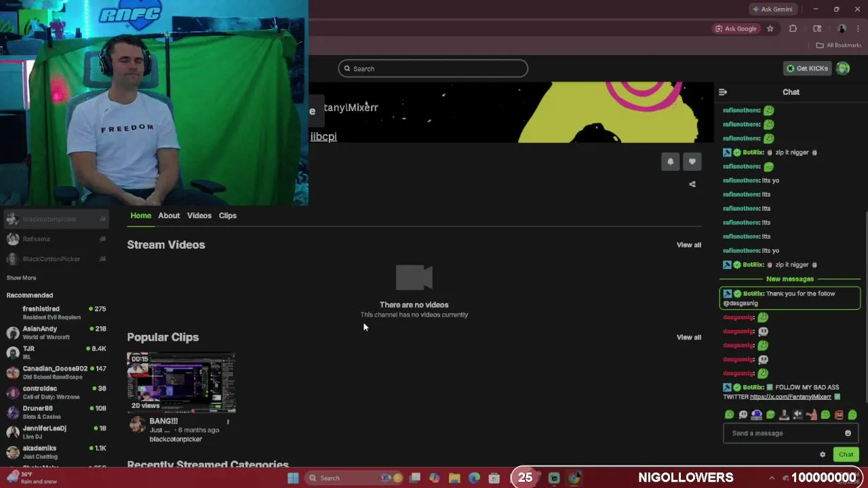Open AsianAndy recommended channel
Viewport: 868px width, 488px height.
(x=56, y=333)
